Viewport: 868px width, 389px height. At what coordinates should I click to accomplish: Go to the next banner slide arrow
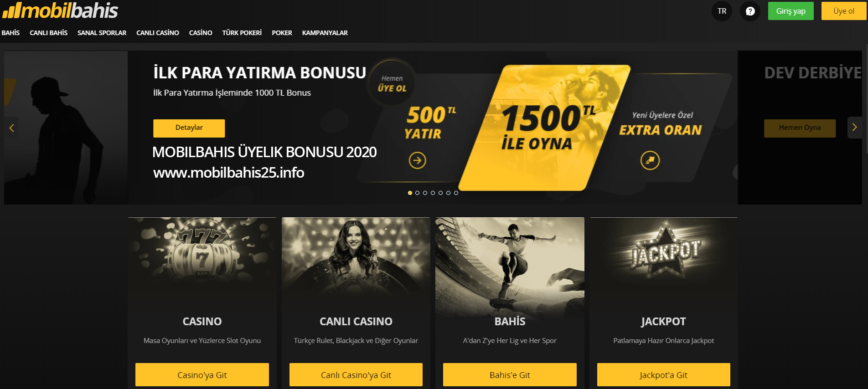click(855, 128)
